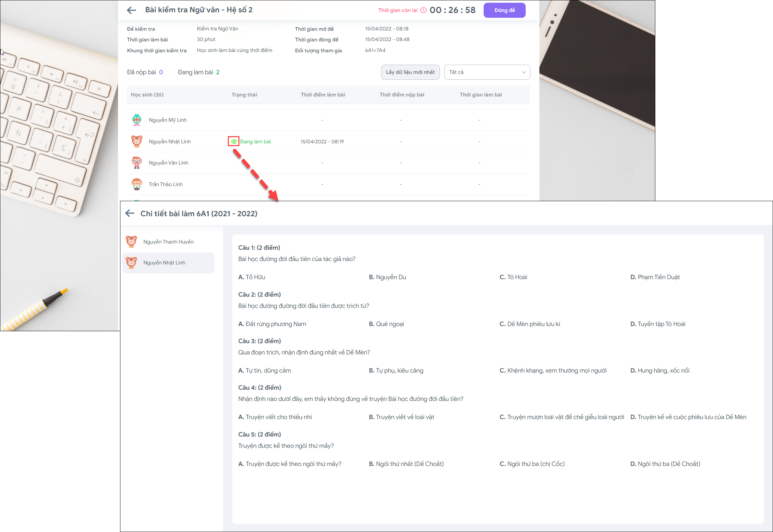
Task: Click the eye icon for Nguyễn Nhật Linh
Action: [x=234, y=141]
